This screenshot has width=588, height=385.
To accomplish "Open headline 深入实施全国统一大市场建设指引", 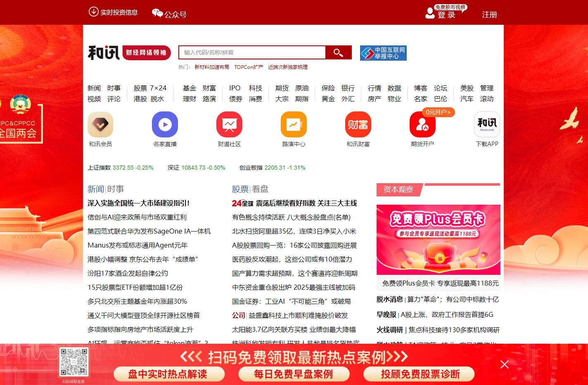I will point(139,203).
